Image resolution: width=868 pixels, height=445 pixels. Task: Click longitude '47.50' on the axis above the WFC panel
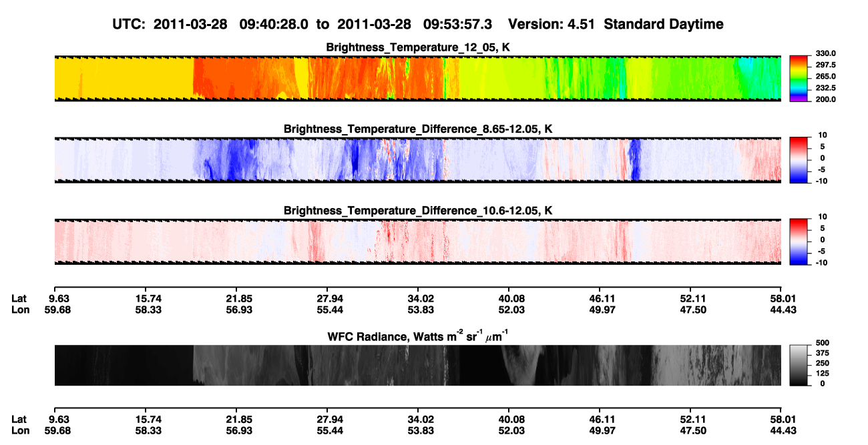(x=690, y=310)
